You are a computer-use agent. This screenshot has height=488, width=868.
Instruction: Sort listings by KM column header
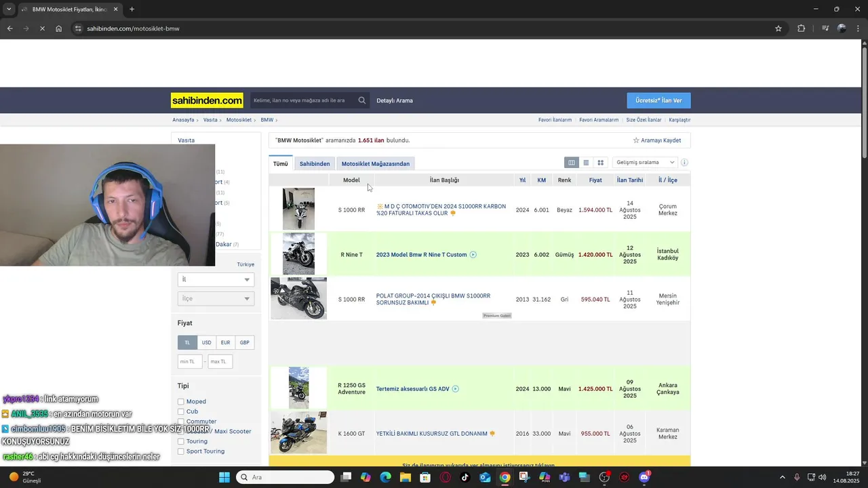[542, 180]
